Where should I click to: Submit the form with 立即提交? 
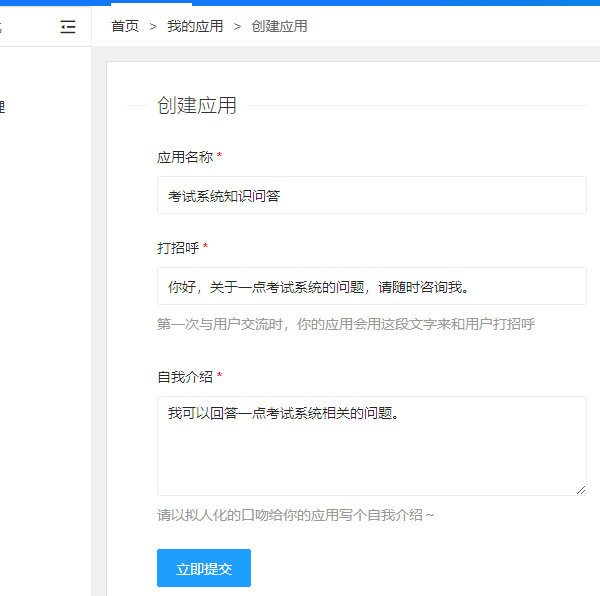coord(204,568)
